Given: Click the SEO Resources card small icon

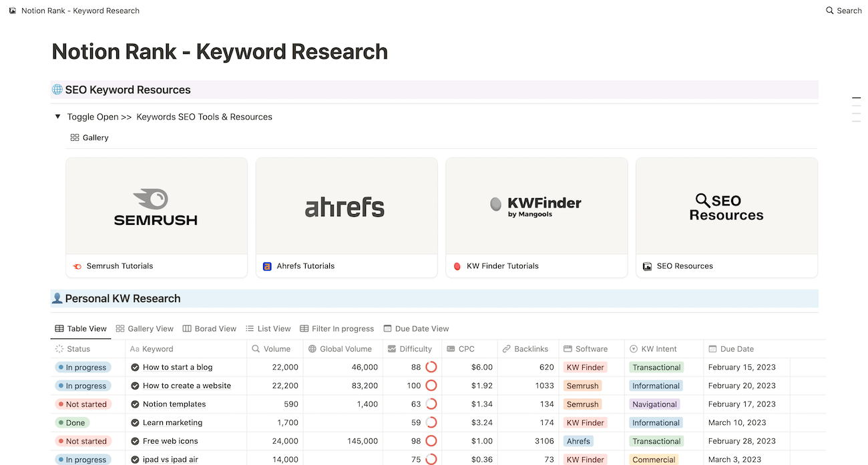Looking at the screenshot, I should [647, 266].
